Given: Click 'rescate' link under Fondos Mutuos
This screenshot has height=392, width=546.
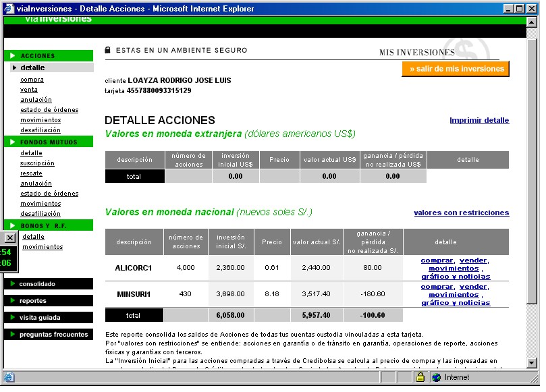Looking at the screenshot, I should [31, 173].
